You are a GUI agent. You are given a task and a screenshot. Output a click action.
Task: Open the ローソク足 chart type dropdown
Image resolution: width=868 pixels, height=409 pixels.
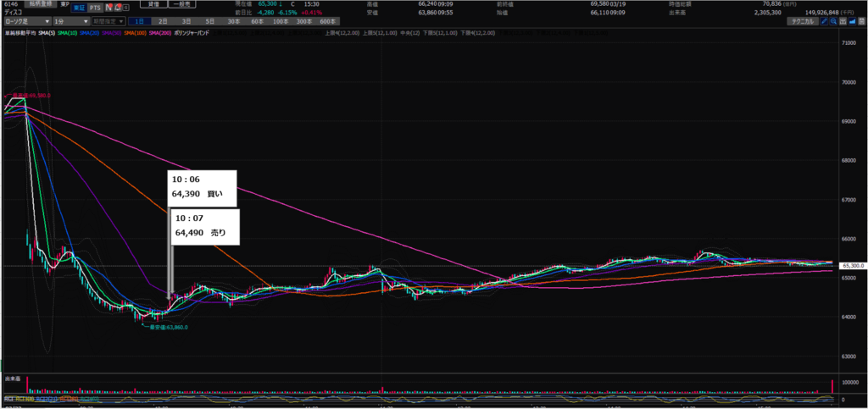pyautogui.click(x=24, y=20)
